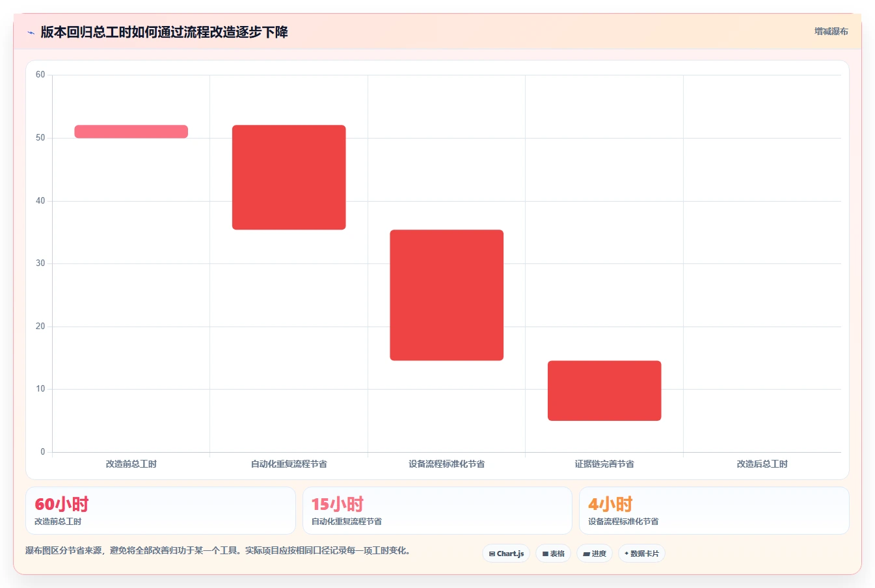
Task: Click the y-axis value 40
Action: (40, 201)
